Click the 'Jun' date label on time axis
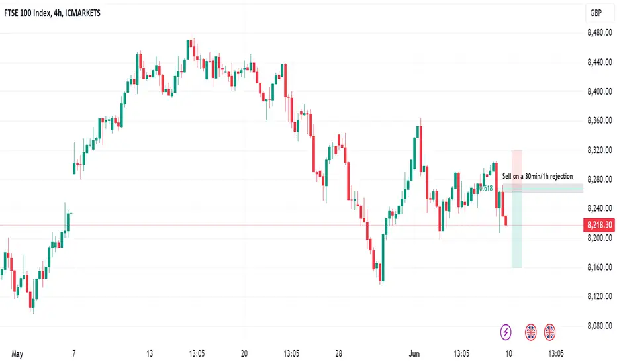This screenshot has height=364, width=617. [414, 354]
